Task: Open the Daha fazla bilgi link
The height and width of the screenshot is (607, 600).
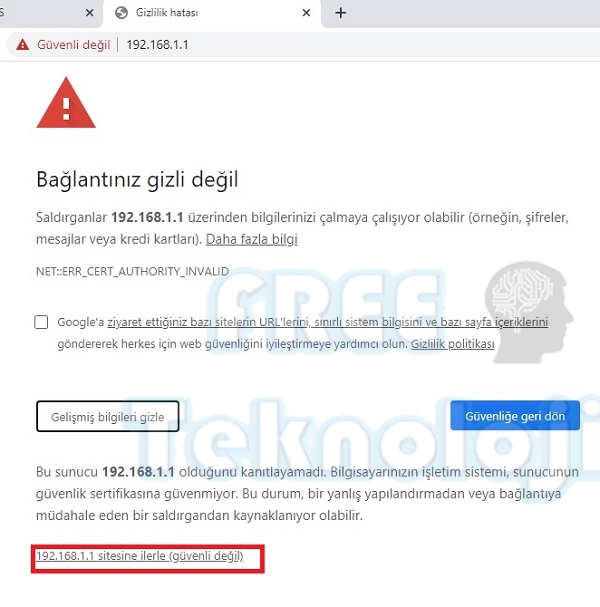Action: point(252,239)
